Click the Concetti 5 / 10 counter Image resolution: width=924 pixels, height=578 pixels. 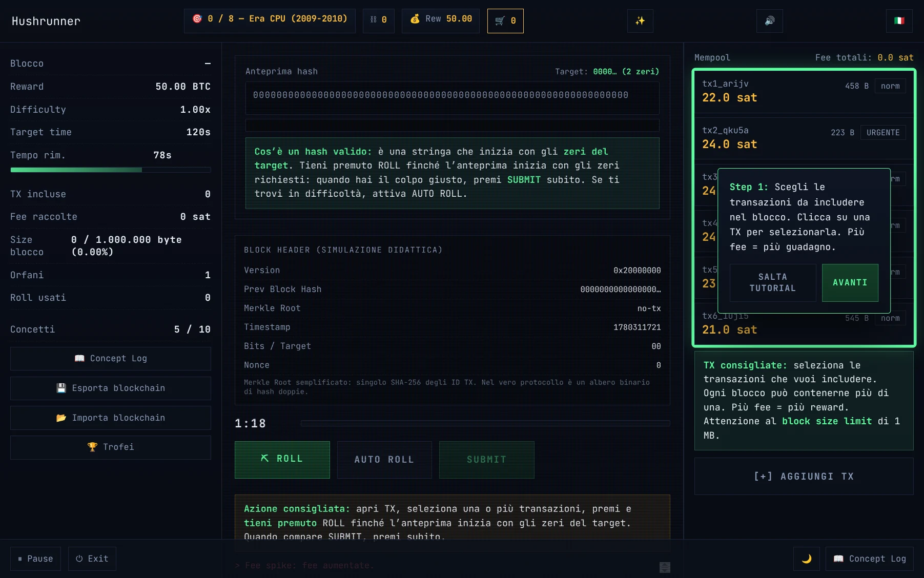192,329
